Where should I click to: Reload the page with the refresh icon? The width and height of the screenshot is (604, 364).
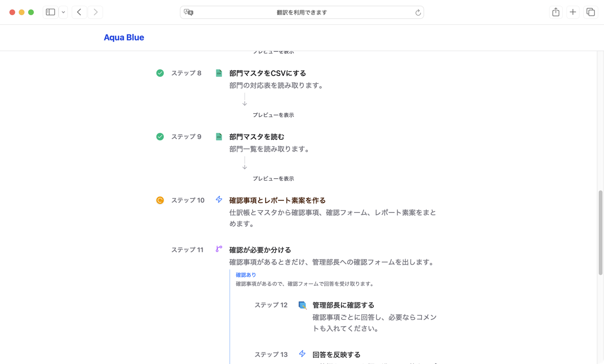(418, 13)
